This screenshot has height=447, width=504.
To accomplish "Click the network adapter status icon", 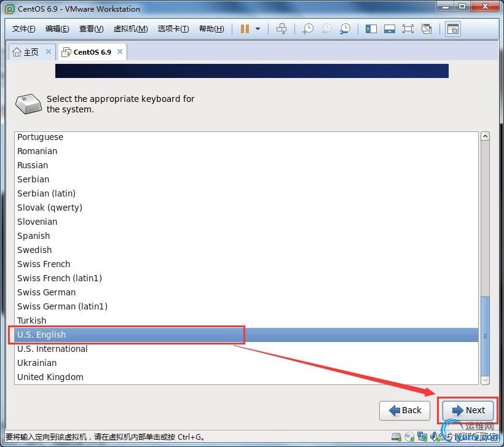I will coord(422,437).
